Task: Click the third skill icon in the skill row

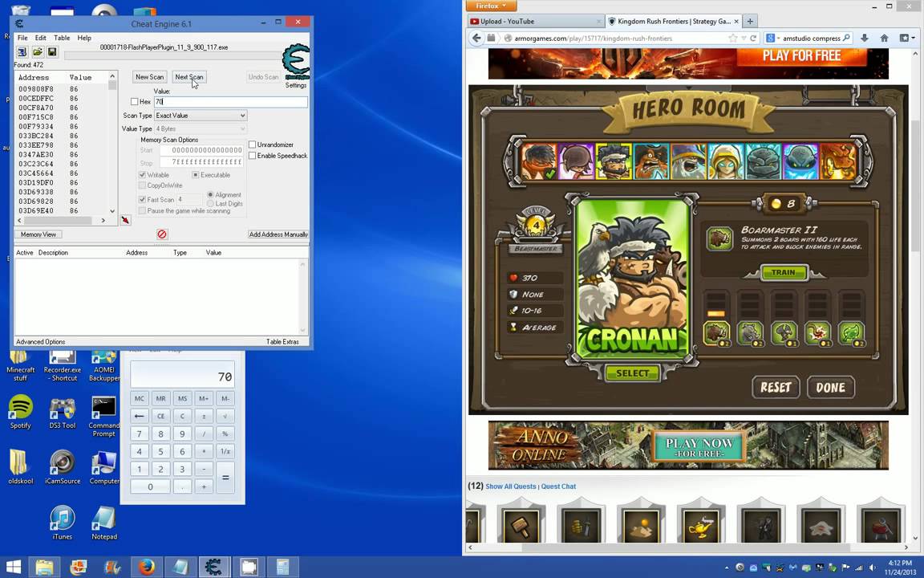Action: [x=783, y=333]
